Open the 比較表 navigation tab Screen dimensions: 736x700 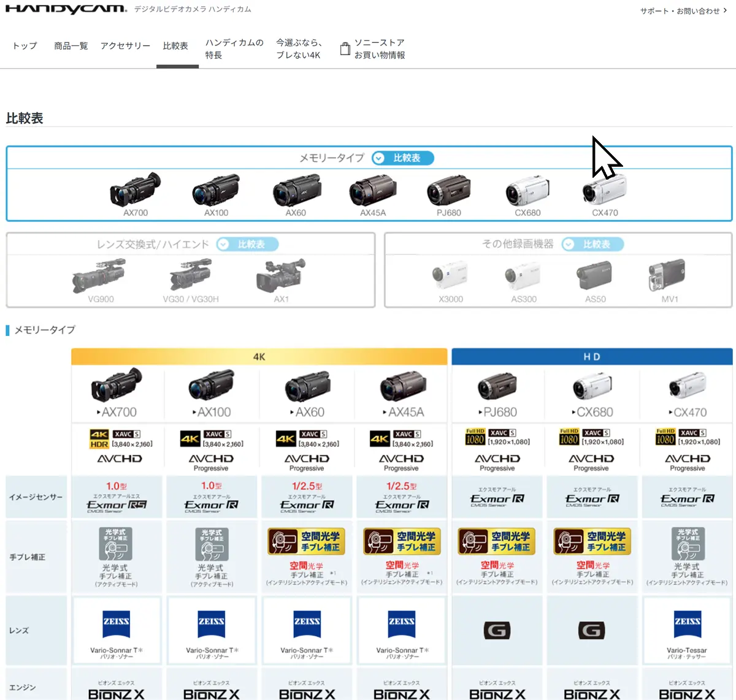175,46
